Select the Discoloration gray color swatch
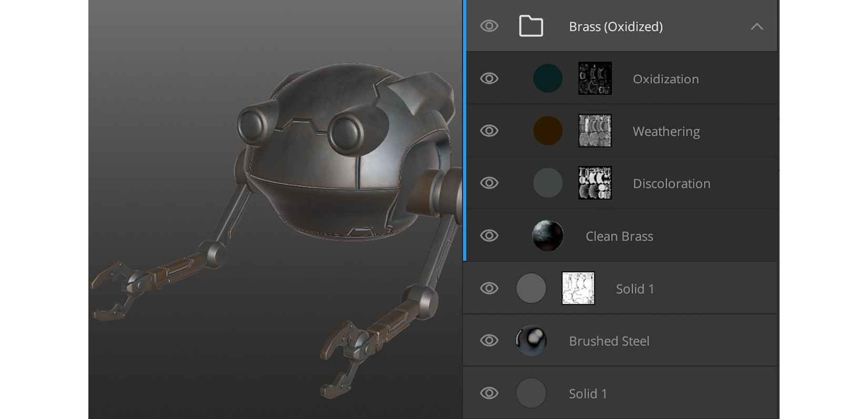 [x=548, y=183]
